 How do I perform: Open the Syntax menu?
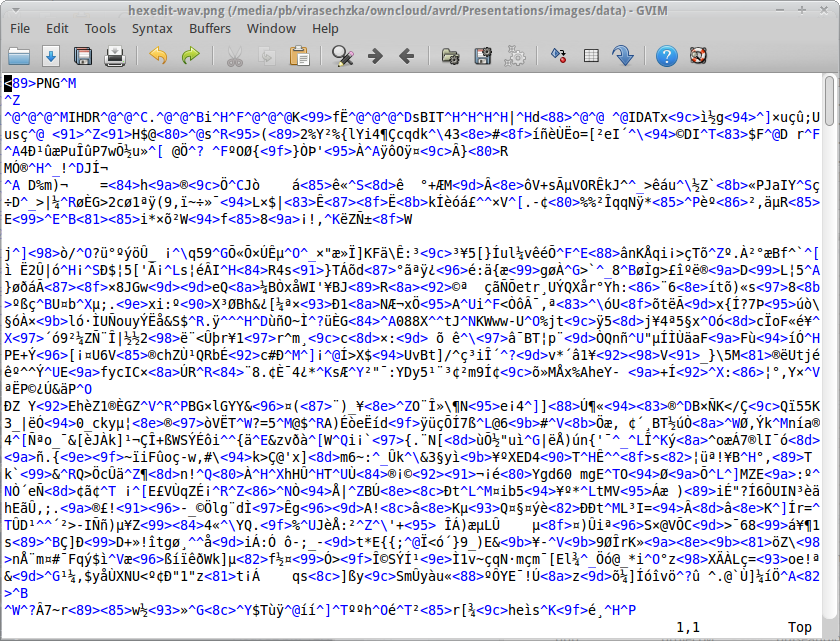coord(152,28)
